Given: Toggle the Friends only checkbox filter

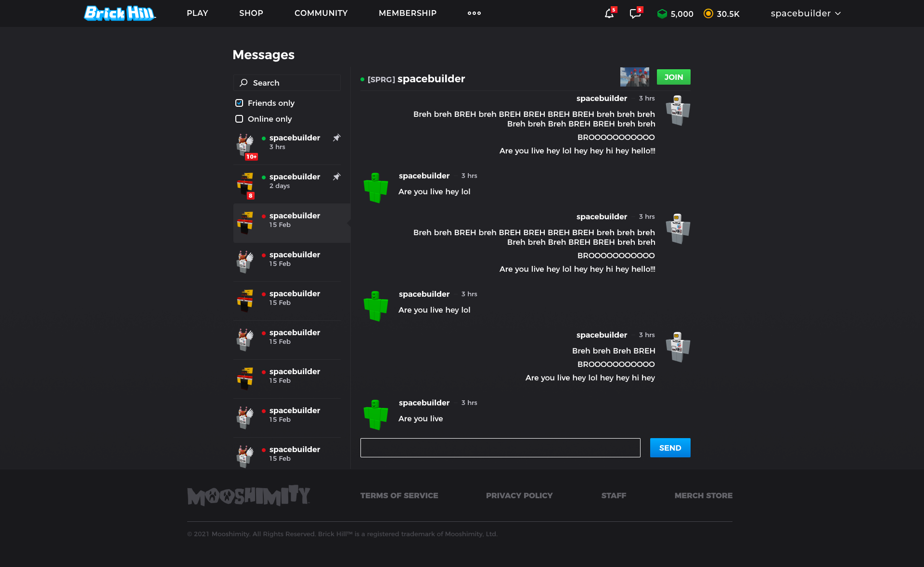Looking at the screenshot, I should pos(238,103).
